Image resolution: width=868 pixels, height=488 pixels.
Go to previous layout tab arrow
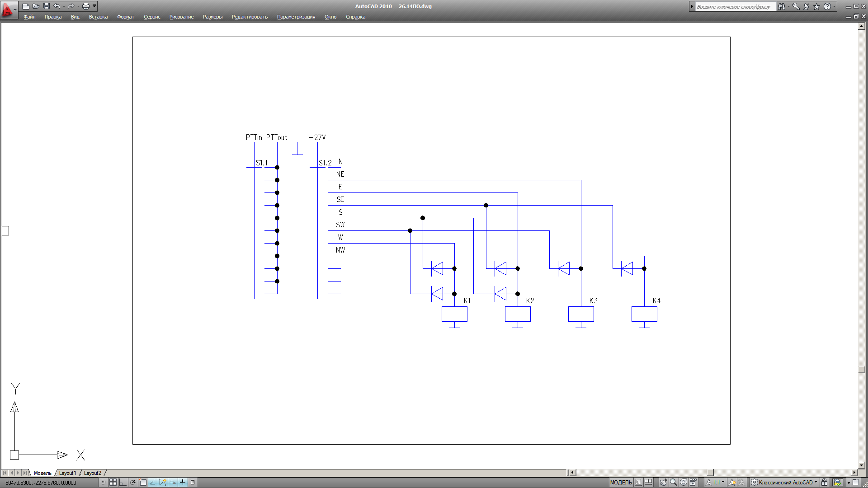(12, 473)
